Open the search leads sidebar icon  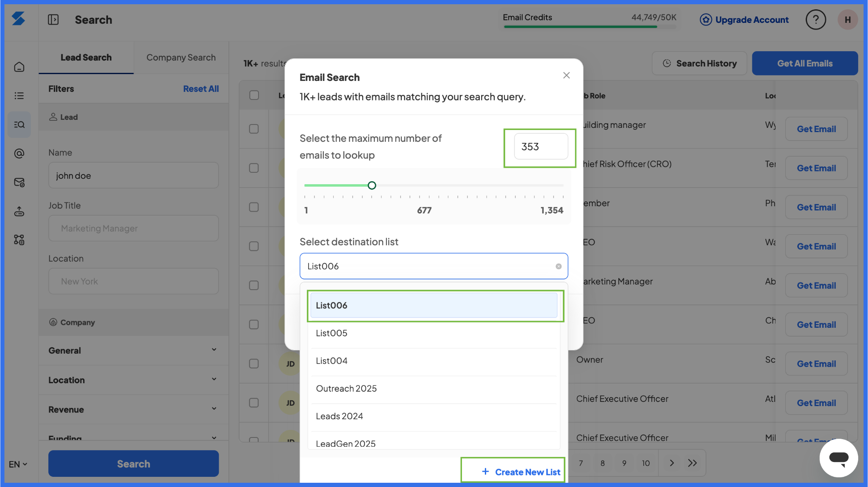pyautogui.click(x=19, y=125)
